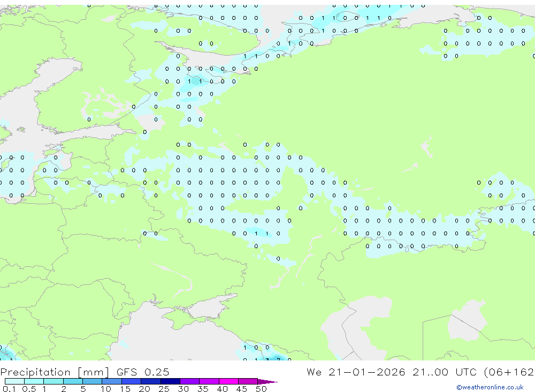Image resolution: width=535 pixels, height=392 pixels.
Task: Select the 10–15 mm blue legend swatch
Action: click(112, 381)
